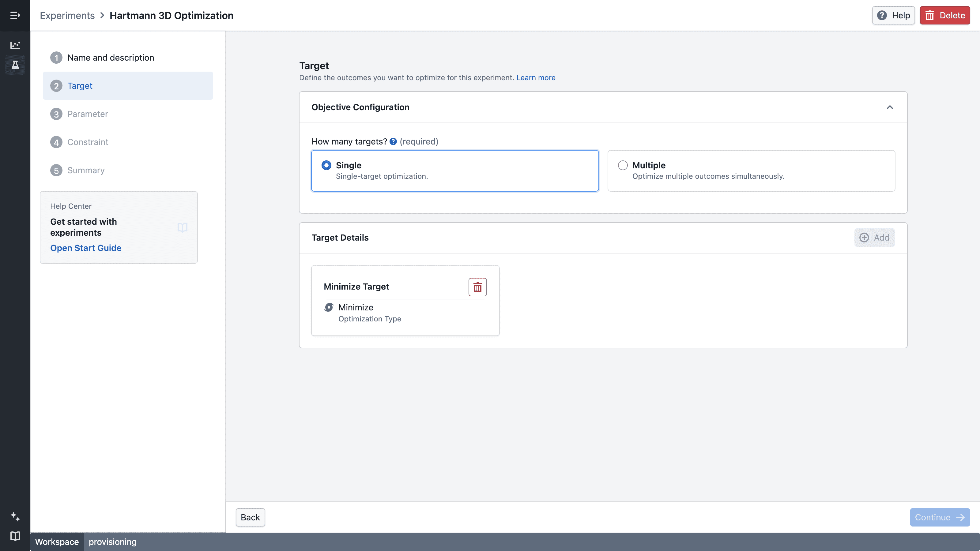Select the Multiple targets radio button
Image resolution: width=980 pixels, height=551 pixels.
(x=622, y=165)
